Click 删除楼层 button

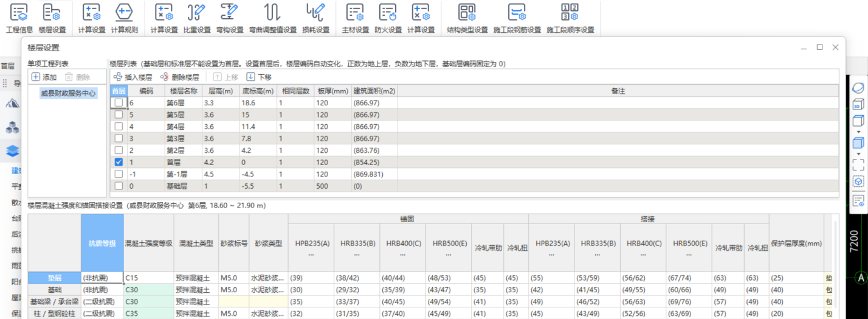(x=179, y=77)
